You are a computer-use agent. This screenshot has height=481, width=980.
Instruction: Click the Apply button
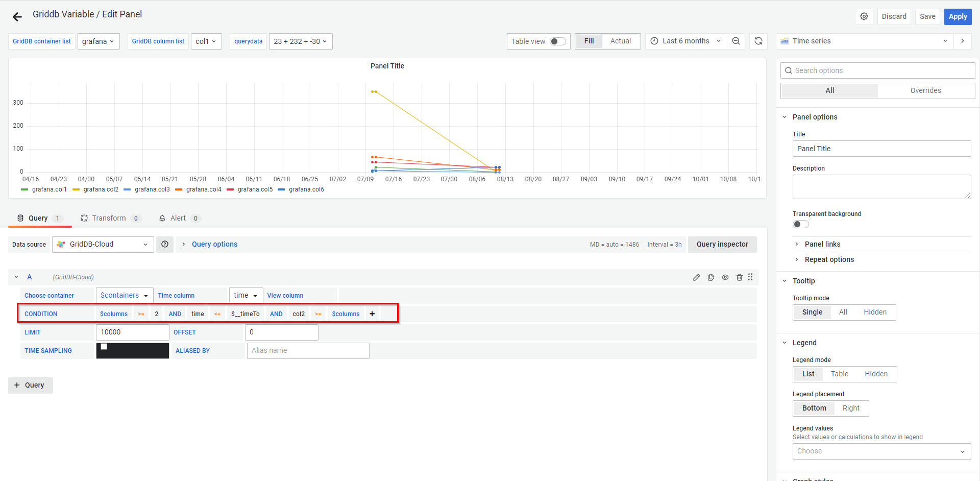pyautogui.click(x=957, y=16)
